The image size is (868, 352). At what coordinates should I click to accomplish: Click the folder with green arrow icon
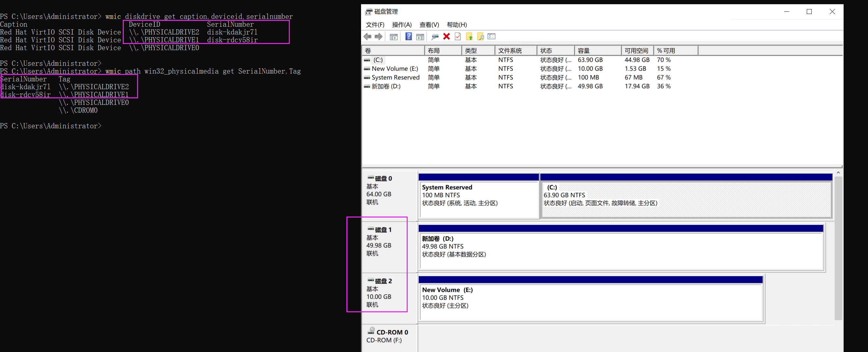click(469, 36)
